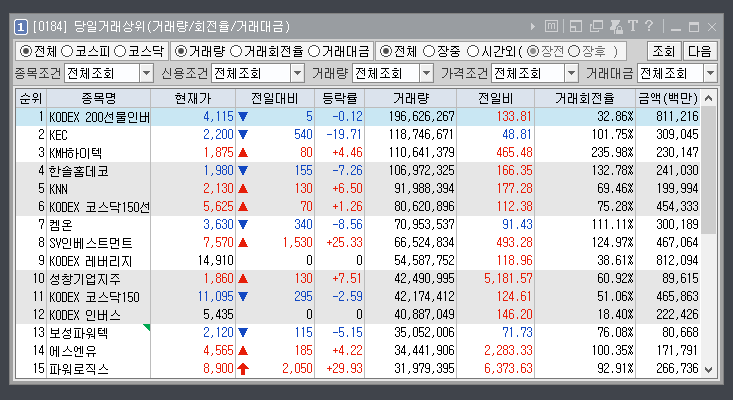The image size is (733, 400).
Task: Click the small play arrow in title bar
Action: click(x=533, y=27)
